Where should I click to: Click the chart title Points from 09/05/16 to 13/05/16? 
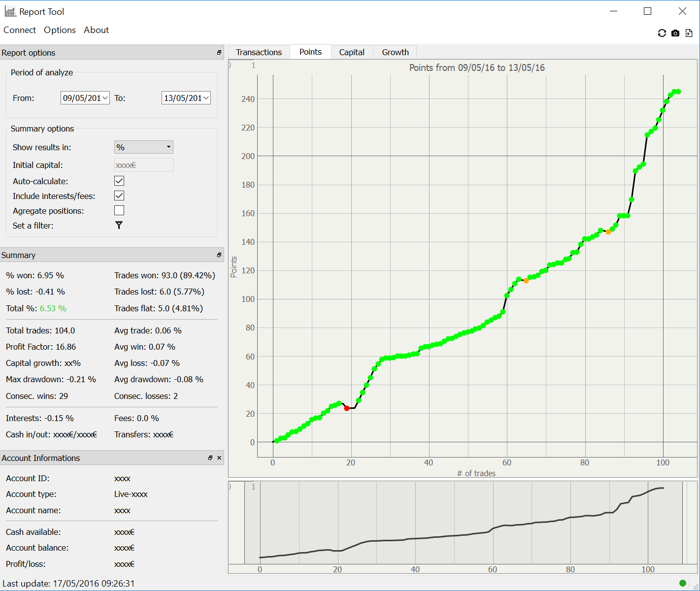point(477,67)
